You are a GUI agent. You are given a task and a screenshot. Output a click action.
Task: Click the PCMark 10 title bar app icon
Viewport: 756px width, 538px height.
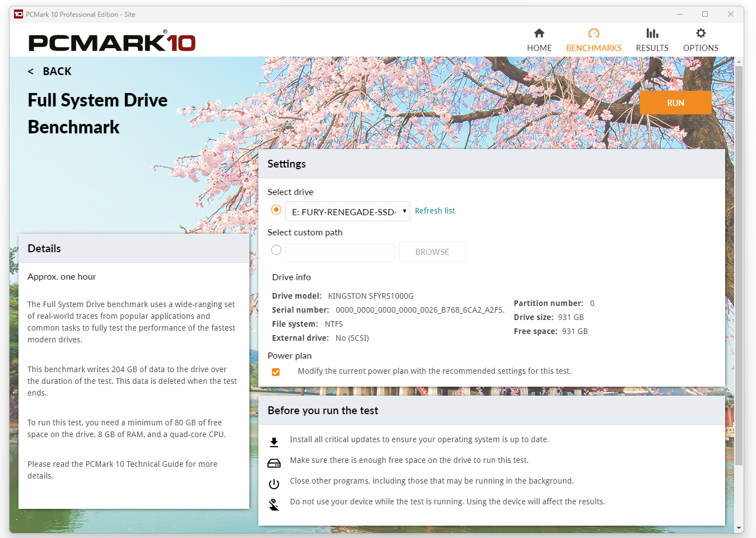[18, 14]
